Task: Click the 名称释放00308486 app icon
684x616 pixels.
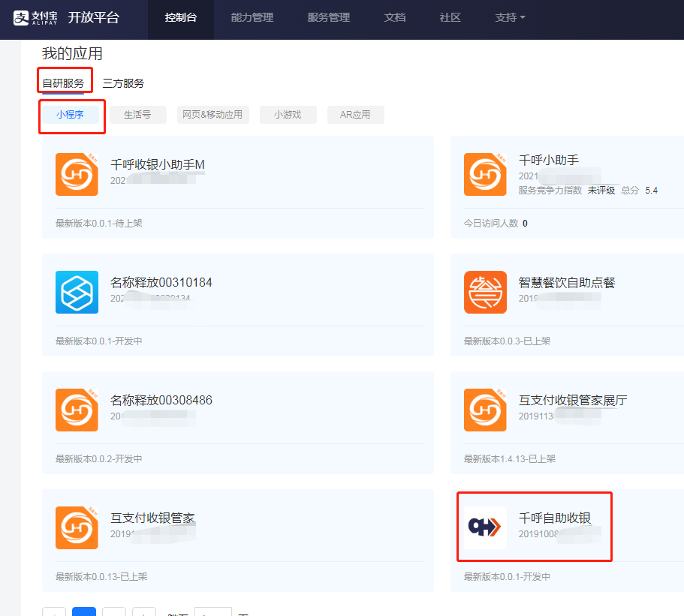Action: [x=77, y=410]
